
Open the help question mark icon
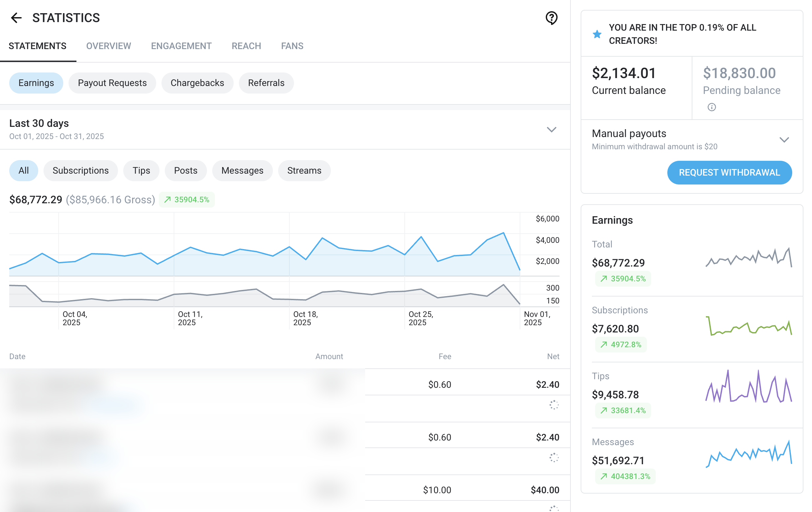click(x=551, y=18)
